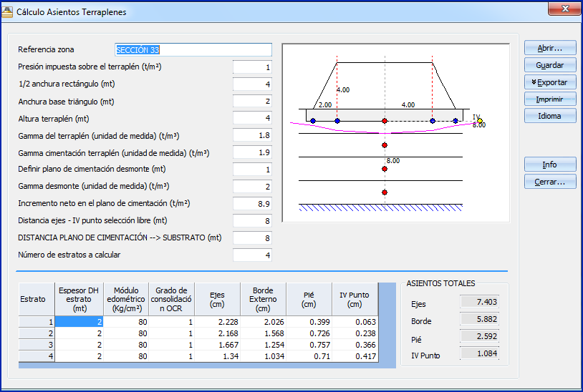The width and height of the screenshot is (583, 392).
Task: Click the Ejes (cm) column header
Action: coord(217,299)
